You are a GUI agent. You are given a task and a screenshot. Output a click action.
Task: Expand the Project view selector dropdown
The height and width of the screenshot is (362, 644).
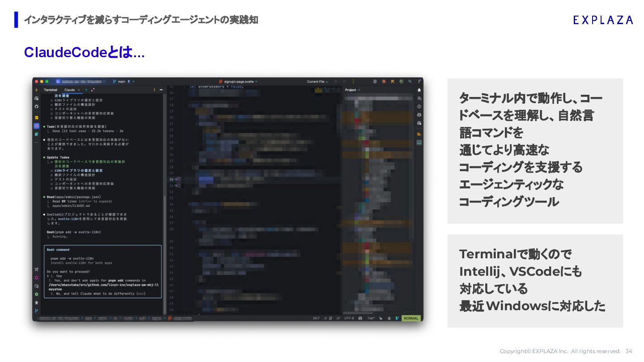352,90
